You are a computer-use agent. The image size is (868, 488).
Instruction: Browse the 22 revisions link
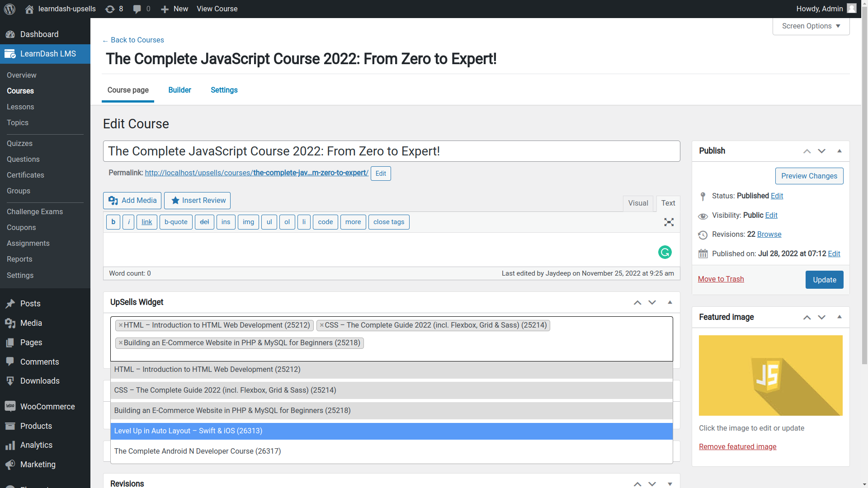click(769, 235)
